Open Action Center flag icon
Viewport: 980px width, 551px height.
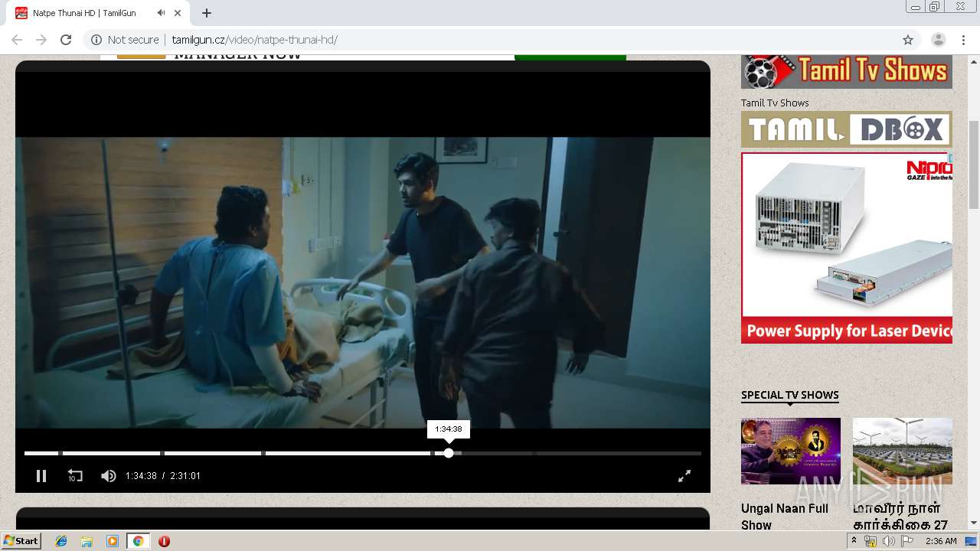[906, 541]
